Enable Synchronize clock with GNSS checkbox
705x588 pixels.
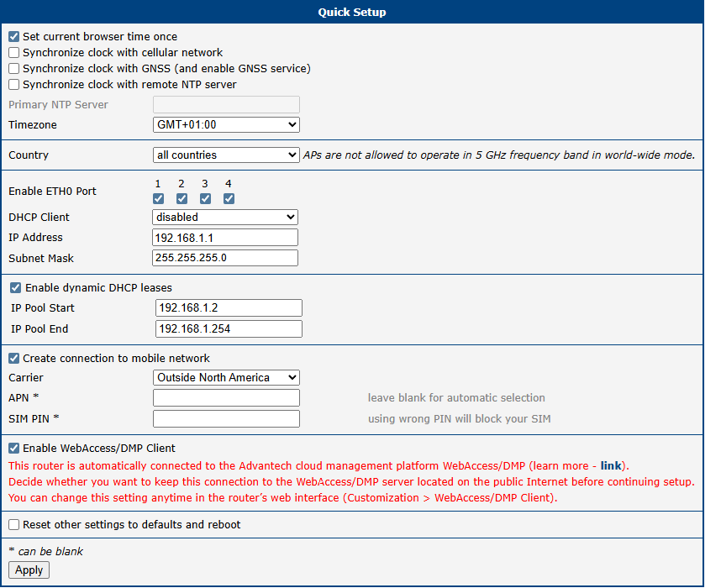14,68
